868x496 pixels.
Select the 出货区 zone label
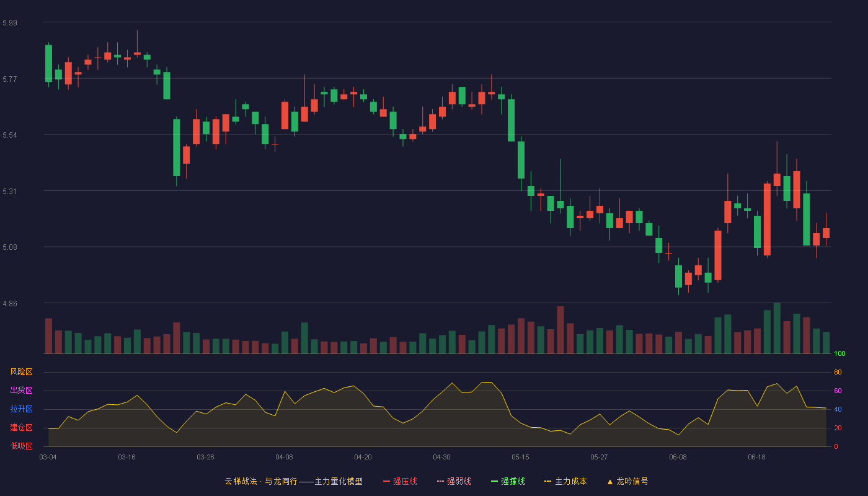[x=21, y=391]
